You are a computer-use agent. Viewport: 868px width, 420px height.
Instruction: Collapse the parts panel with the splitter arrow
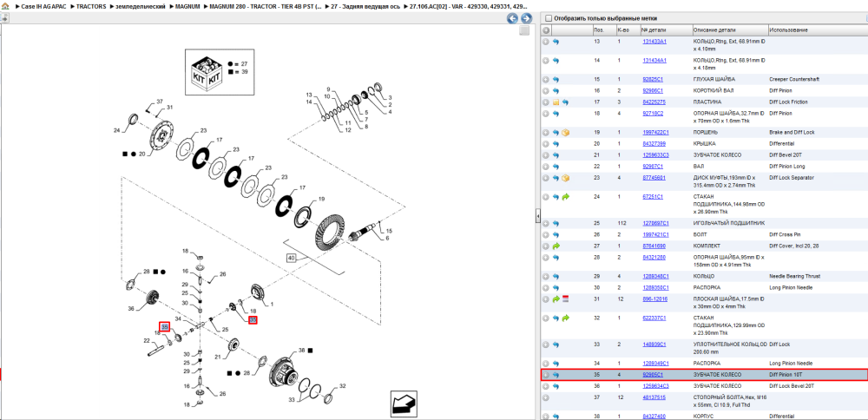(x=537, y=218)
